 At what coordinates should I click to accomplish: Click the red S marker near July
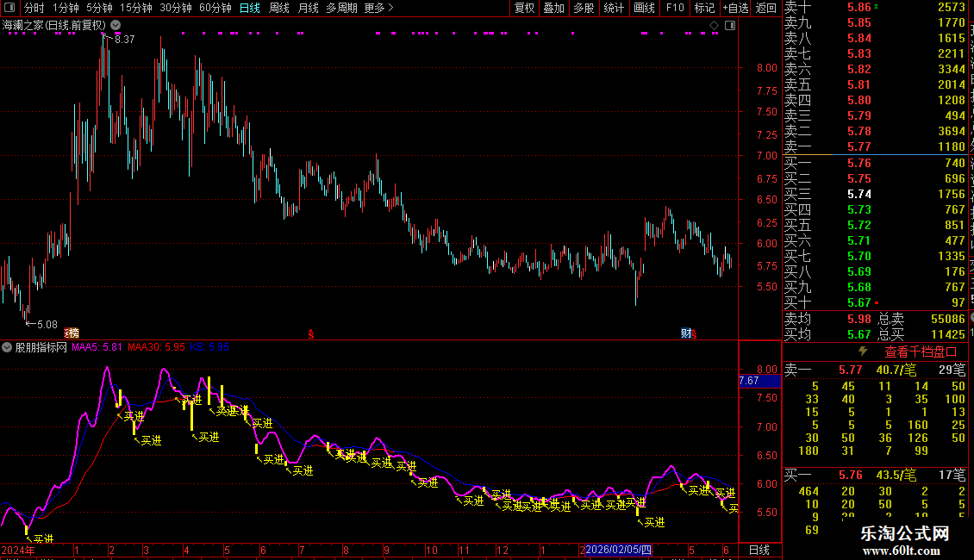click(310, 334)
